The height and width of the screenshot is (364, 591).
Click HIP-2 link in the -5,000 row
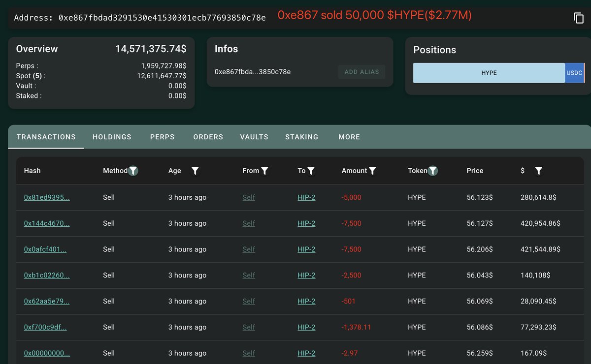click(x=306, y=197)
